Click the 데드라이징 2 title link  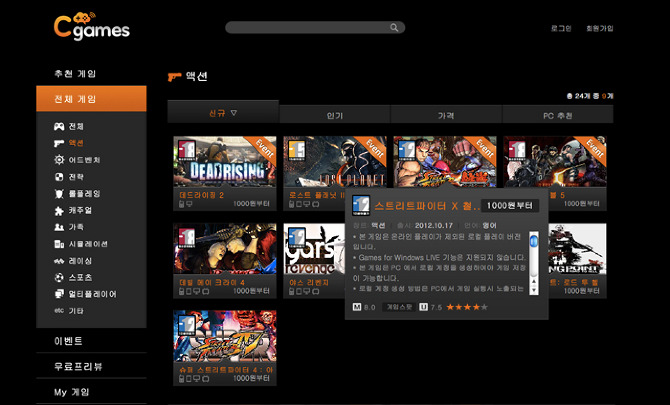[x=202, y=195]
